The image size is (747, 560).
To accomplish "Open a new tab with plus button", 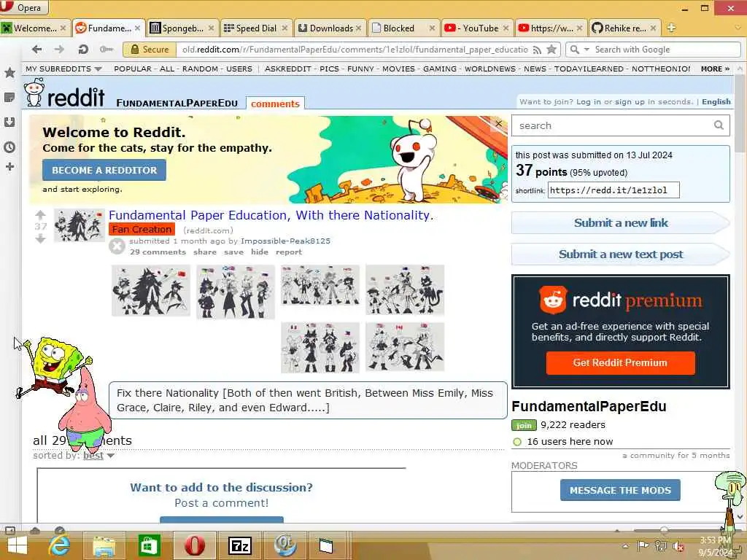I will (x=671, y=28).
